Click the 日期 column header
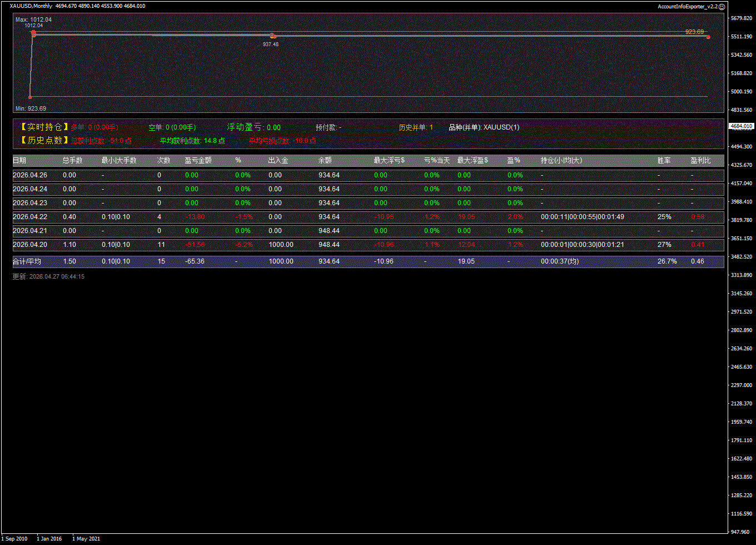 tap(19, 160)
